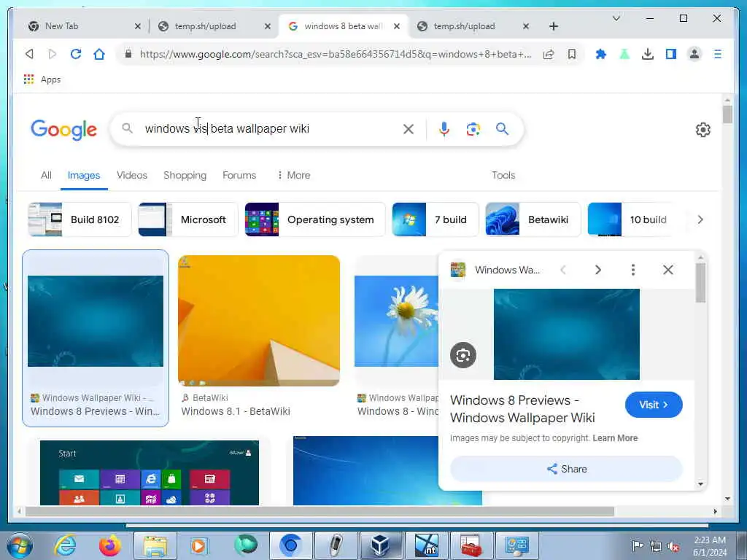The height and width of the screenshot is (560, 747).
Task: Filter images by Betawiki chip
Action: point(533,219)
